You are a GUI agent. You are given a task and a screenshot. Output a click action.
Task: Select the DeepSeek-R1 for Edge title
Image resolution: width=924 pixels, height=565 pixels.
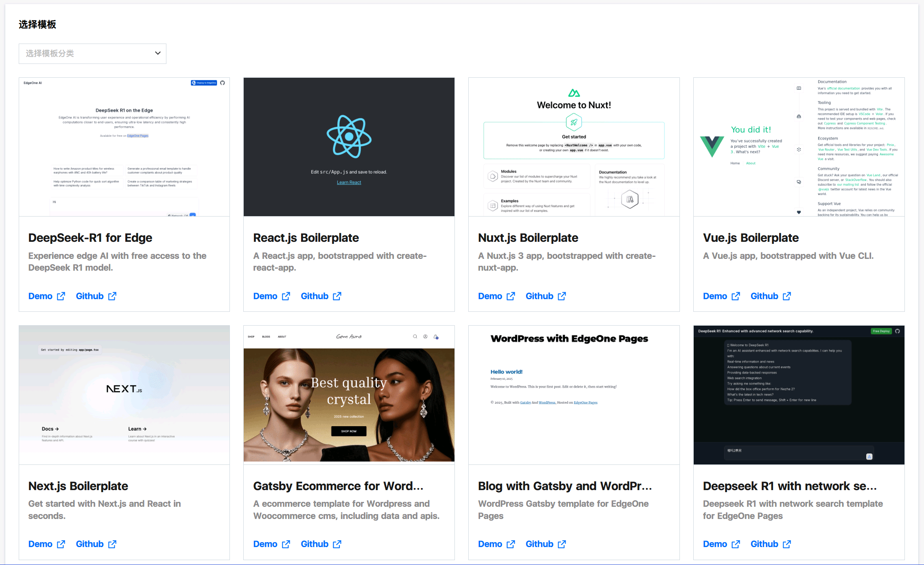[90, 238]
